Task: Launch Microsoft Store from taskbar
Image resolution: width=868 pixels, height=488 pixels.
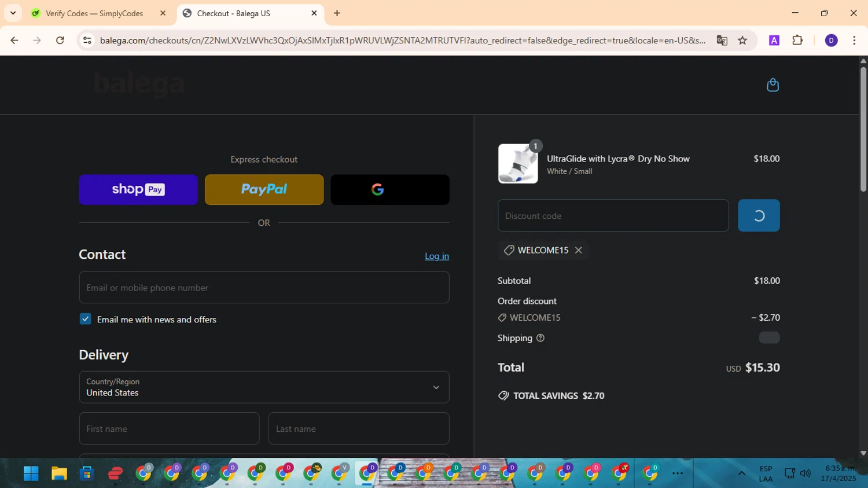Action: click(x=87, y=474)
